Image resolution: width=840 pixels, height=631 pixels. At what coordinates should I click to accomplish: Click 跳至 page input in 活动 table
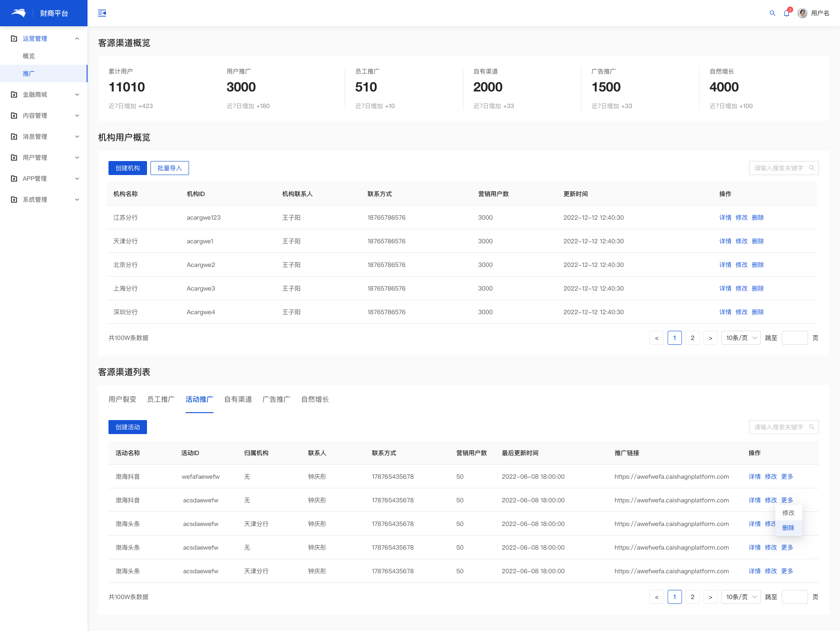coord(795,597)
